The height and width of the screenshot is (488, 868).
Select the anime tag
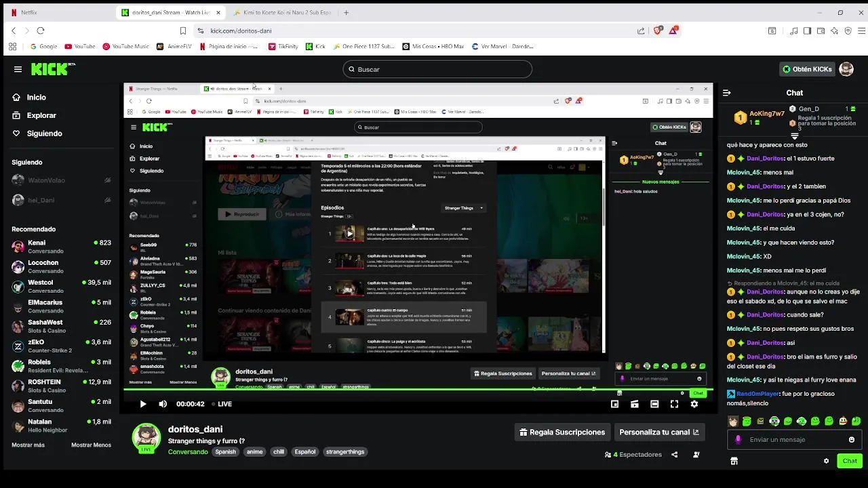254,452
